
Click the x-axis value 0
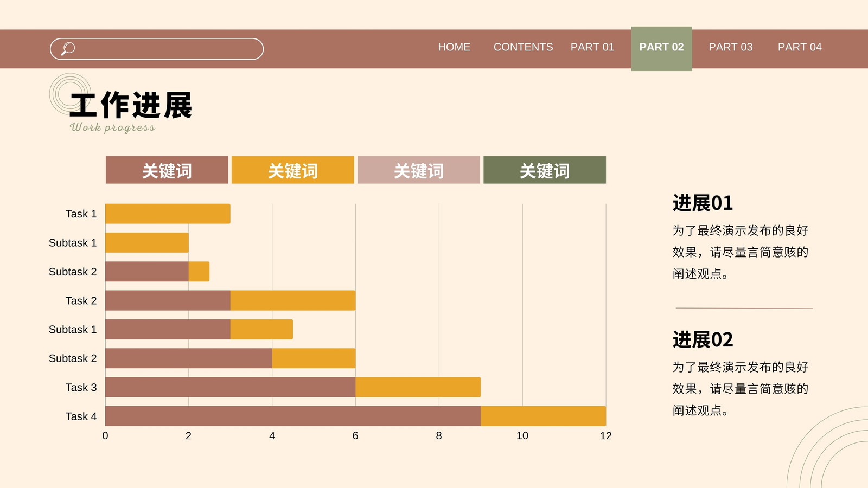click(105, 436)
